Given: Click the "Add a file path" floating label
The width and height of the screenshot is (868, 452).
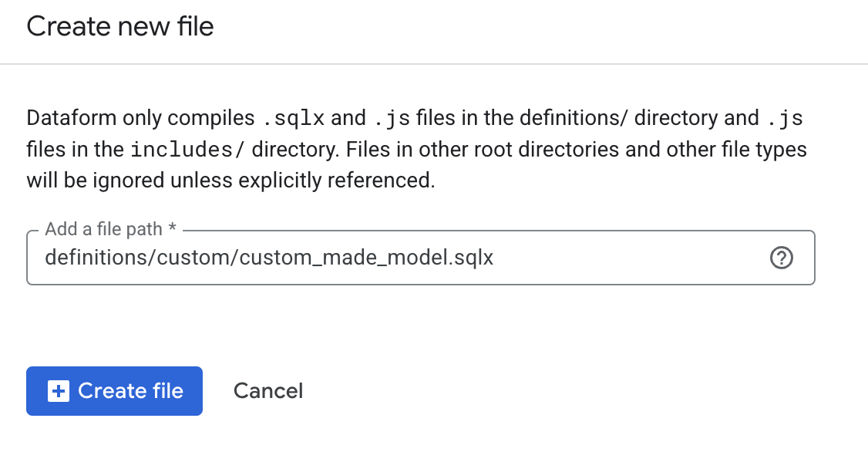Looking at the screenshot, I should [x=103, y=229].
